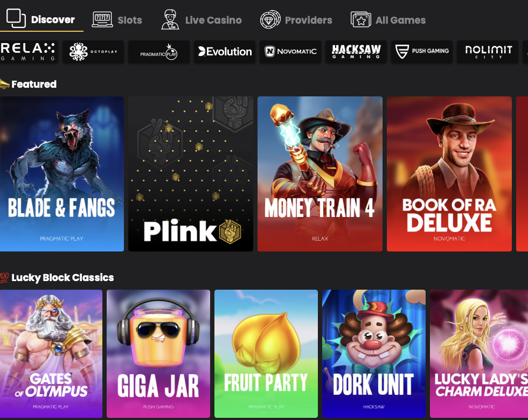Click the Providers diamond chip icon
Viewport: 528px width, 420px height.
tap(270, 19)
